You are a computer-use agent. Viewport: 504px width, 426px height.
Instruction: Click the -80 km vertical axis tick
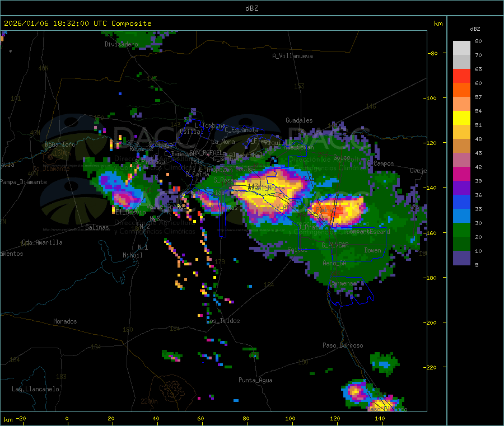coord(433,53)
